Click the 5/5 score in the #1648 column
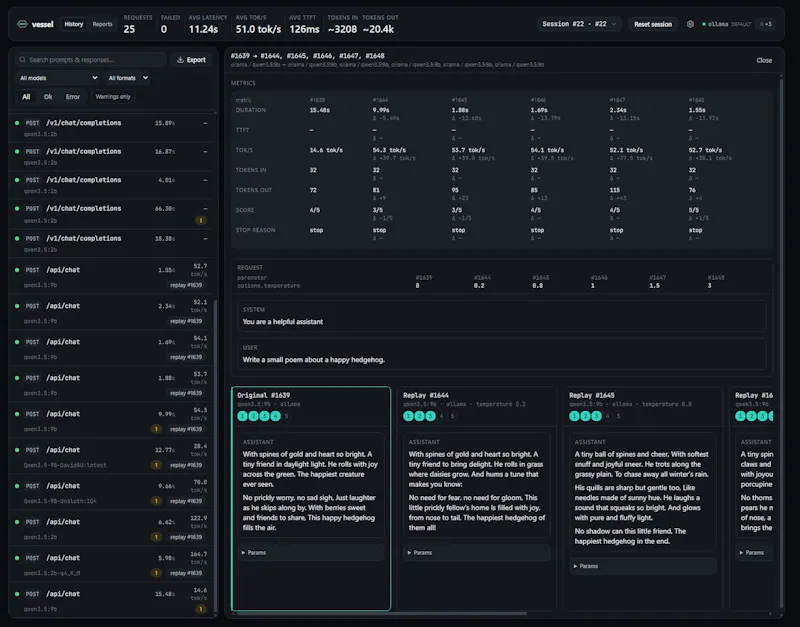 pyautogui.click(x=694, y=210)
